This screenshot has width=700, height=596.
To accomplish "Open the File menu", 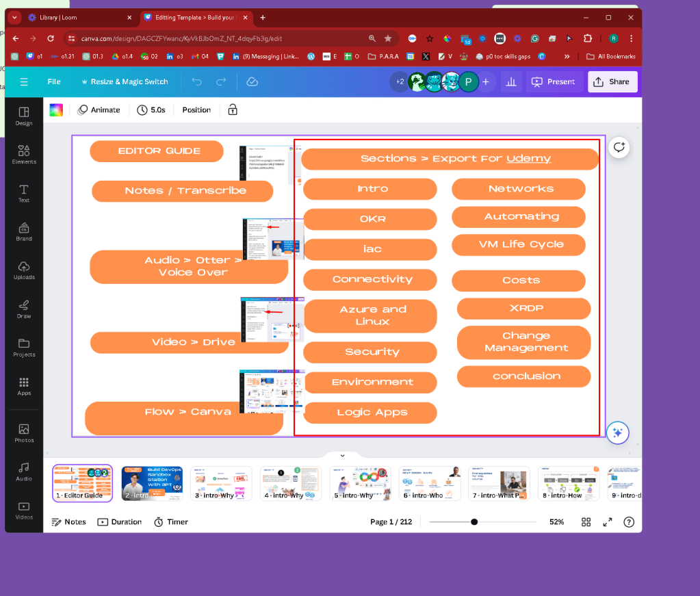I will pyautogui.click(x=54, y=81).
